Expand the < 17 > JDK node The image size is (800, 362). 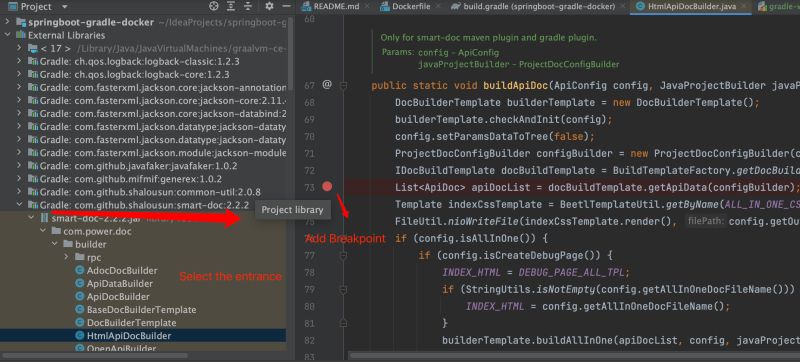click(x=19, y=48)
